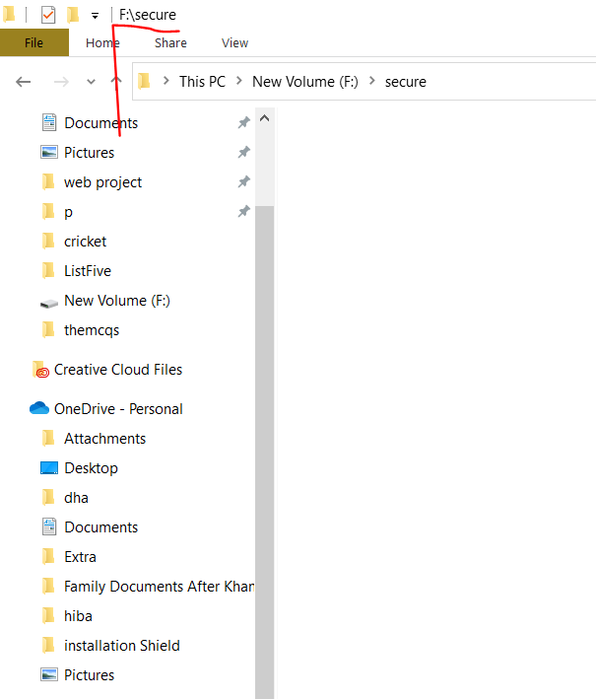
Task: Click the folder icon in address bar
Action: click(x=144, y=81)
